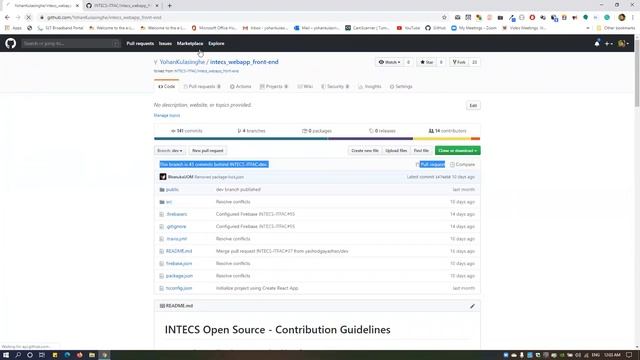Open Task View on the taskbar
Screen dimensions: 640x360
click(42, 355)
